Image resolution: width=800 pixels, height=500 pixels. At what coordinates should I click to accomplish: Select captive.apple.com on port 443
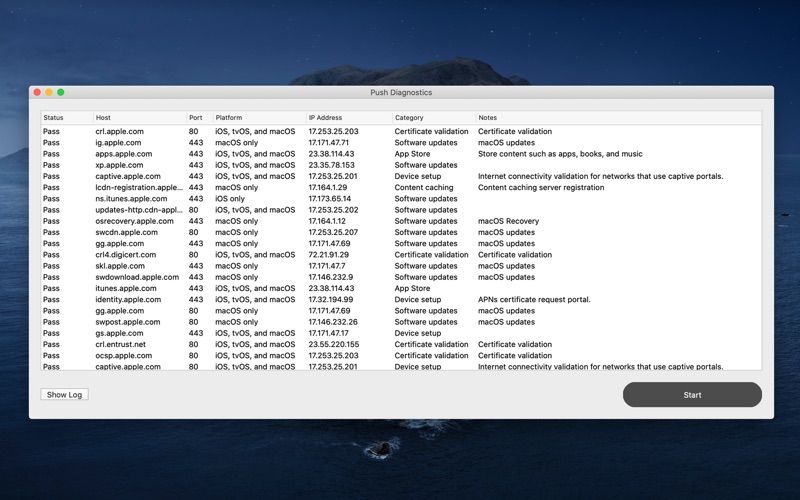point(128,176)
